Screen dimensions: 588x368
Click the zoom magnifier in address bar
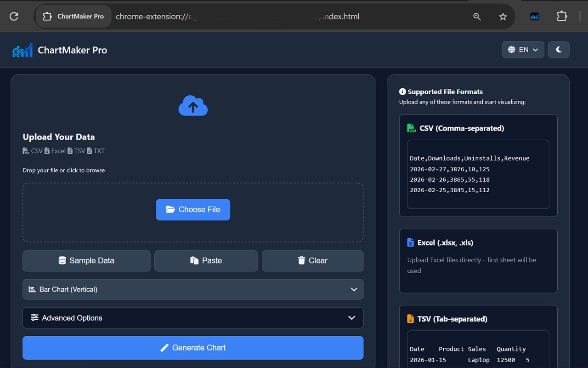[x=477, y=17]
